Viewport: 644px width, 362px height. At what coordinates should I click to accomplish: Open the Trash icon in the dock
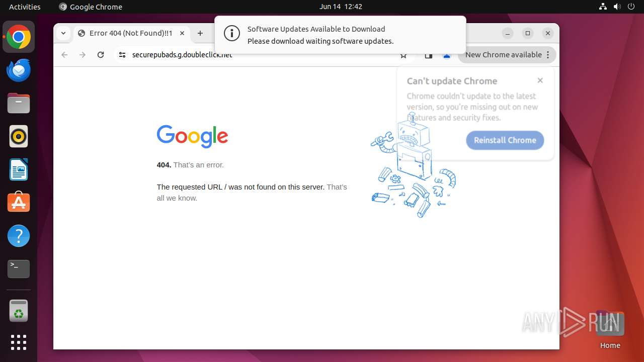pyautogui.click(x=19, y=311)
